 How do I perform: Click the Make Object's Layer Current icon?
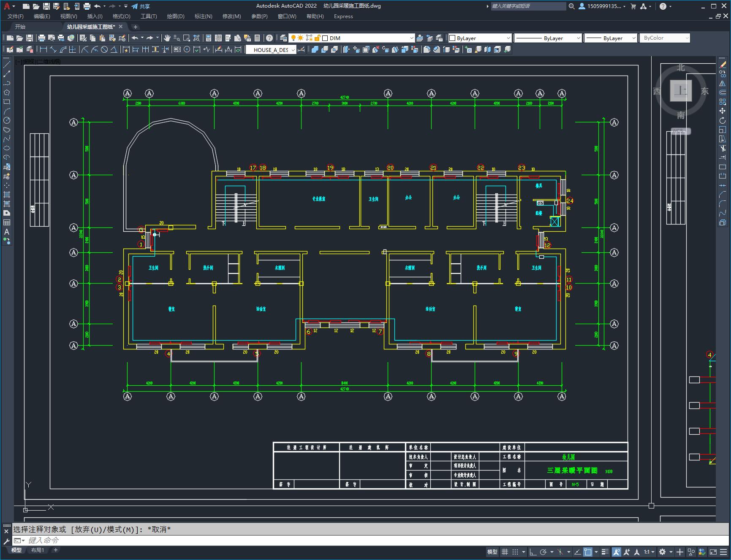tap(420, 38)
